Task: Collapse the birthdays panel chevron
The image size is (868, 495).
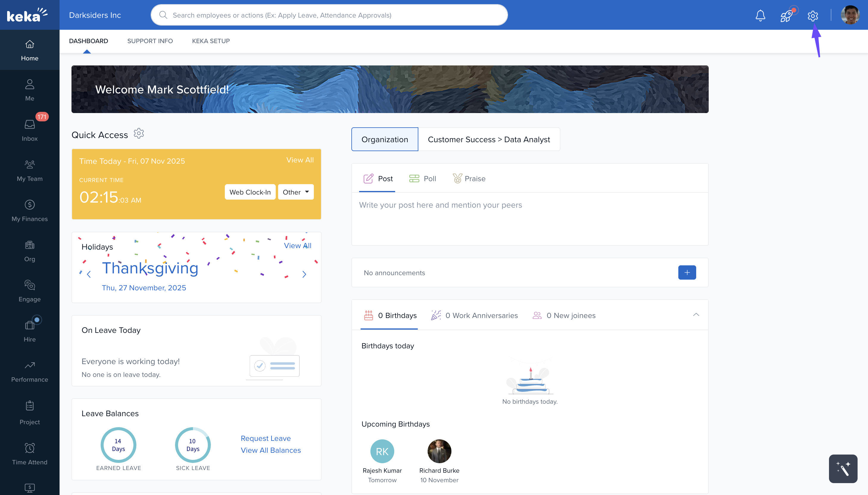Action: (696, 315)
